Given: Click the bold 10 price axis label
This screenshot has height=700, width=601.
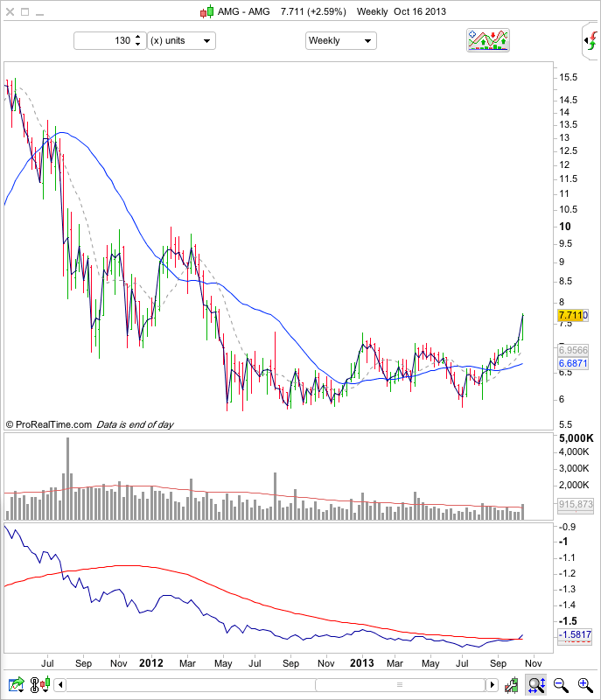Looking at the screenshot, I should tap(565, 227).
